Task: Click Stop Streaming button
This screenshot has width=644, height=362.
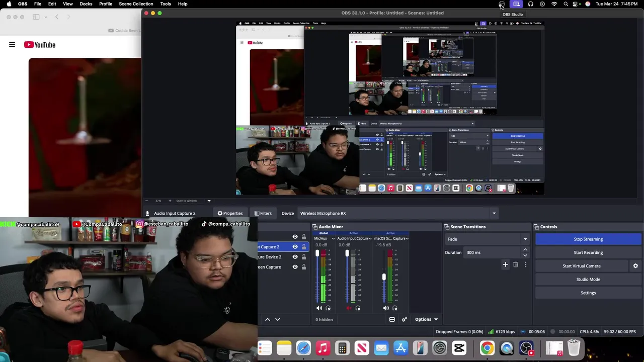Action: point(588,239)
